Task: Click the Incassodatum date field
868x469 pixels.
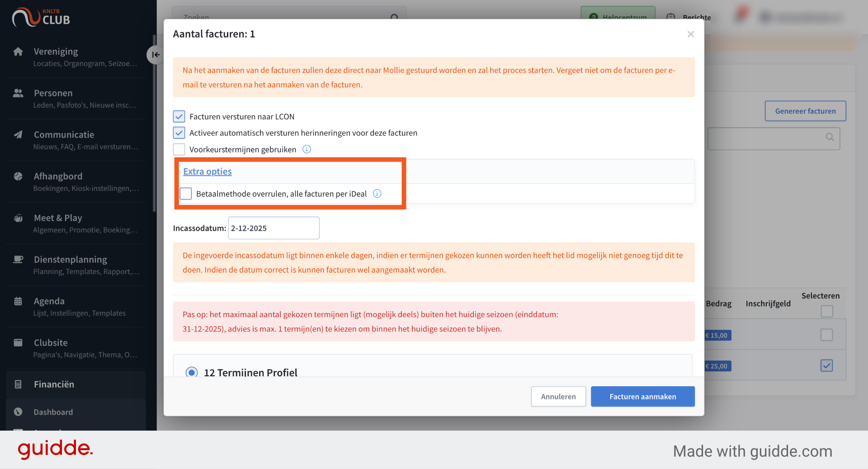Action: pos(274,228)
